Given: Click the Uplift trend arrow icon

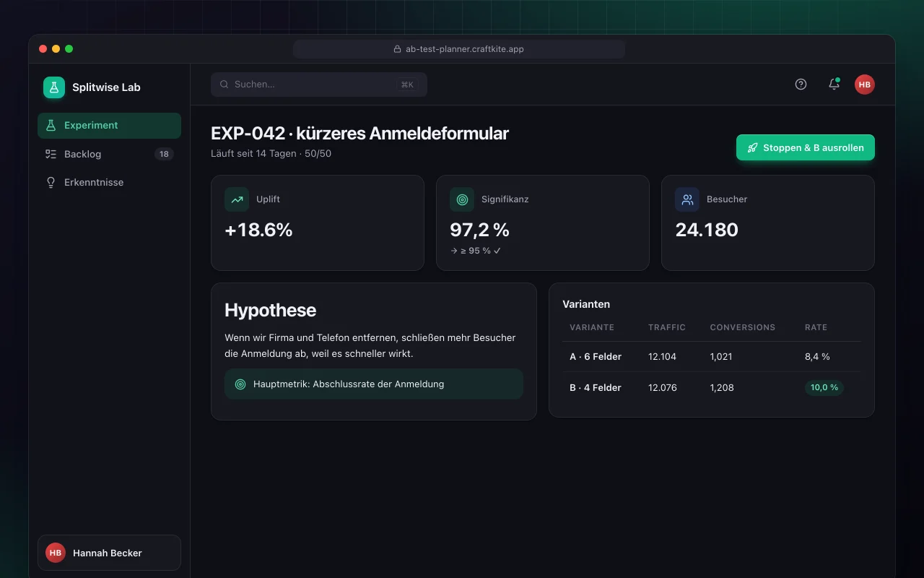Looking at the screenshot, I should 237,199.
